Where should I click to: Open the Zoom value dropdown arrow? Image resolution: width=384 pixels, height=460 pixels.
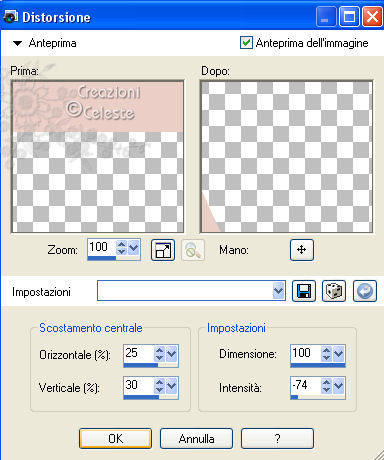134,247
